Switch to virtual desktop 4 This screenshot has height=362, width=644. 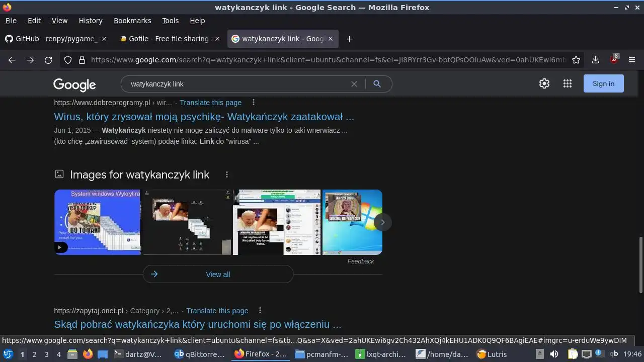(58, 354)
